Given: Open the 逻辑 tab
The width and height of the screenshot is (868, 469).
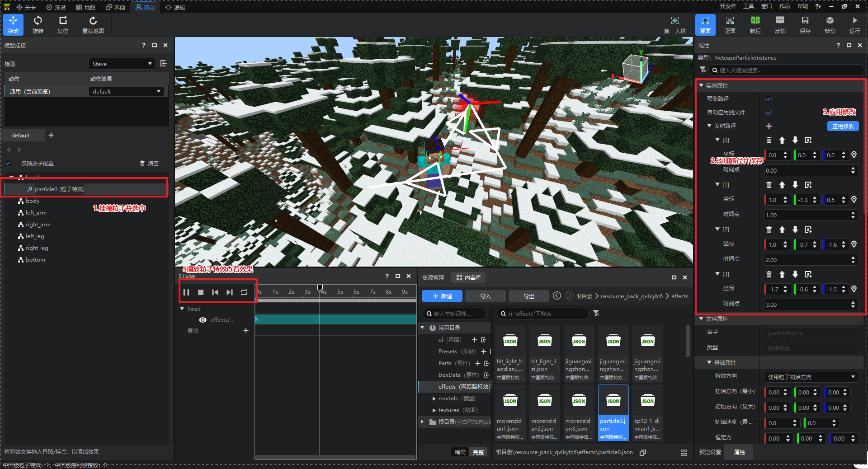Looking at the screenshot, I should tap(175, 7).
